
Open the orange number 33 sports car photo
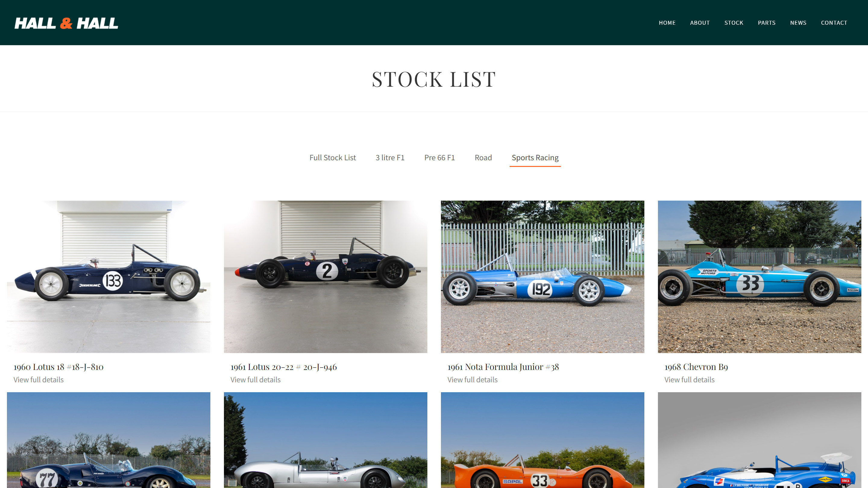(x=542, y=440)
